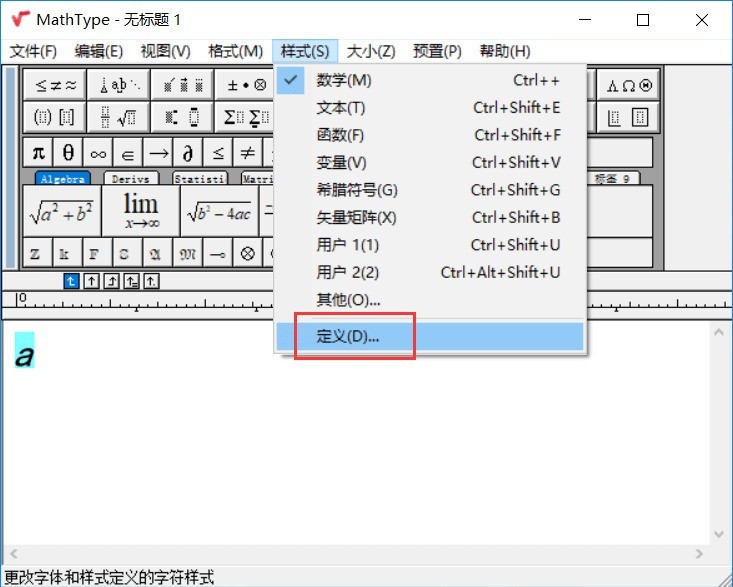733x587 pixels.
Task: Close the open 样式(S) menu
Action: pyautogui.click(x=305, y=51)
